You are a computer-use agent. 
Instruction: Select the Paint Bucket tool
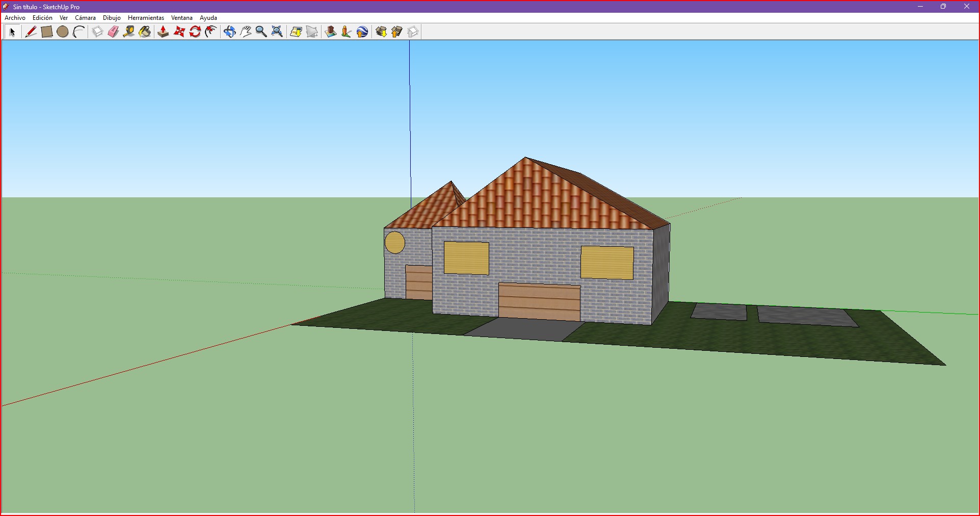click(x=145, y=32)
